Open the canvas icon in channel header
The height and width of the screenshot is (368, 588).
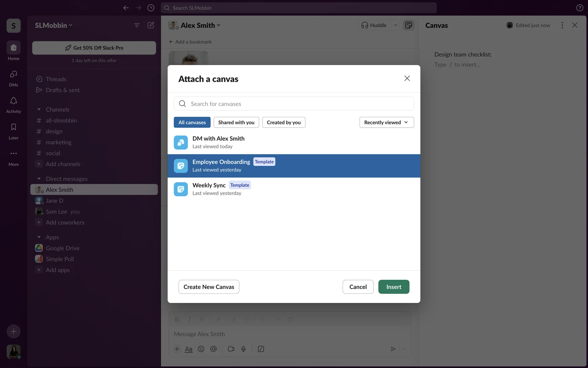(409, 25)
